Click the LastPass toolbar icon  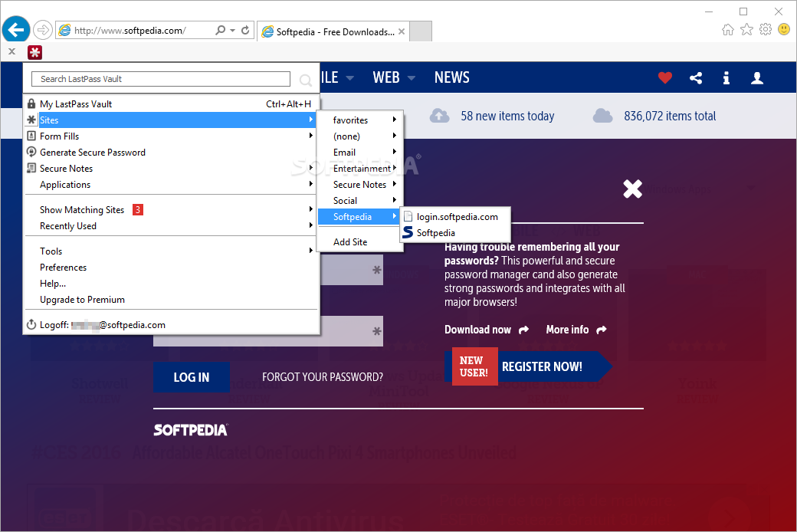pyautogui.click(x=34, y=52)
